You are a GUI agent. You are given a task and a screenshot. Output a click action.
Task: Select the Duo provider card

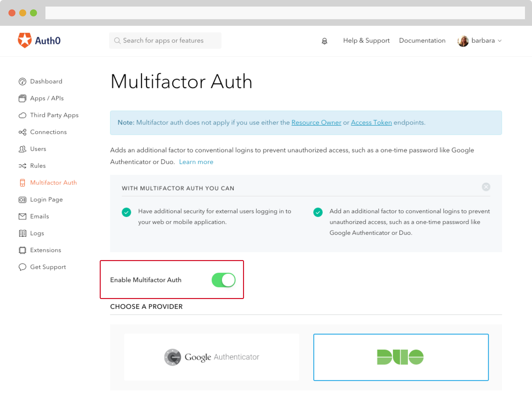click(401, 357)
